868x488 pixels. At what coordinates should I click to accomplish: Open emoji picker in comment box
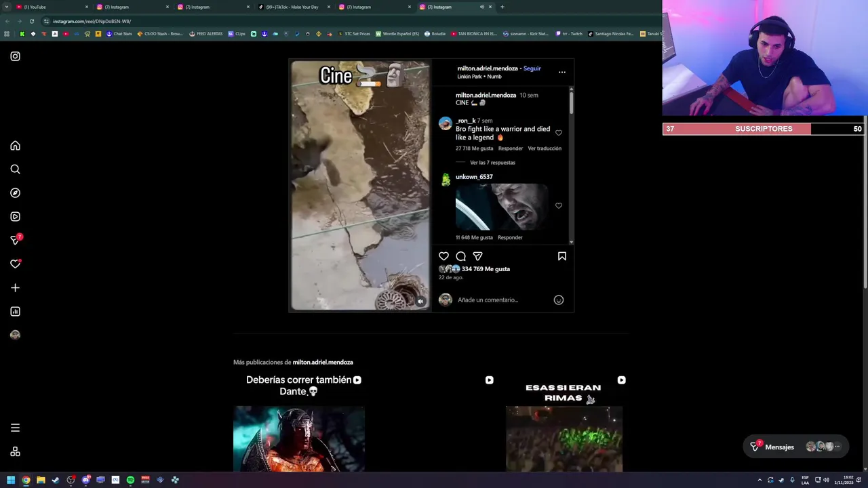(559, 300)
